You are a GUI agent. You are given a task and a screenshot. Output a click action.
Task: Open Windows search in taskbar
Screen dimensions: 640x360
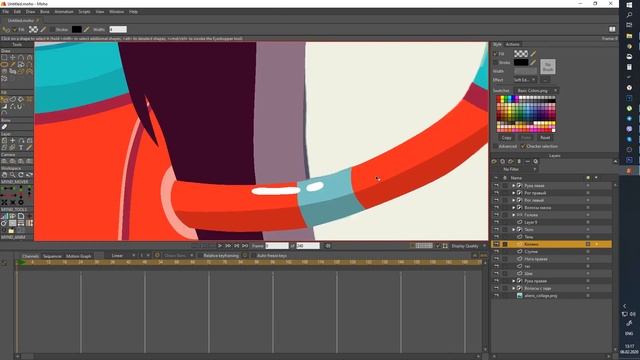tap(629, 15)
